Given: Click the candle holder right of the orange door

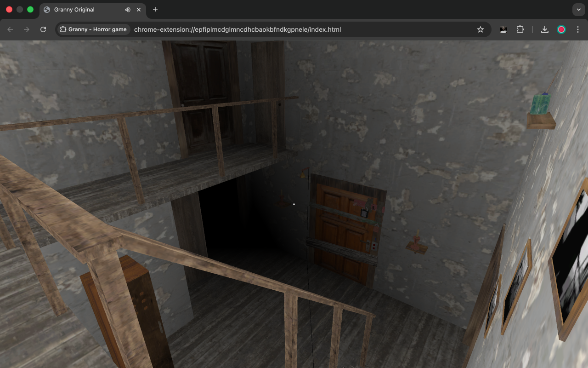Looking at the screenshot, I should (x=417, y=242).
